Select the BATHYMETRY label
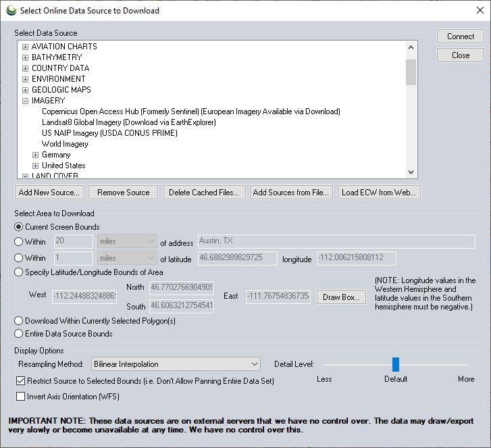The width and height of the screenshot is (491, 448). (57, 57)
